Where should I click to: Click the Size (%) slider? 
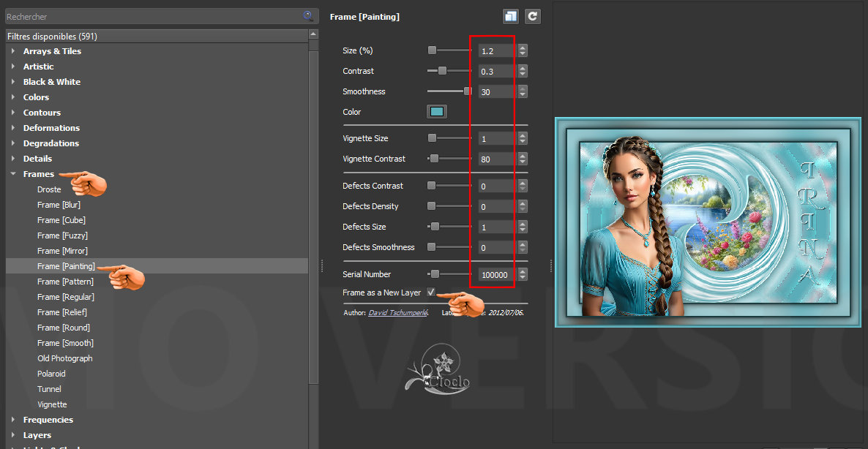click(449, 50)
